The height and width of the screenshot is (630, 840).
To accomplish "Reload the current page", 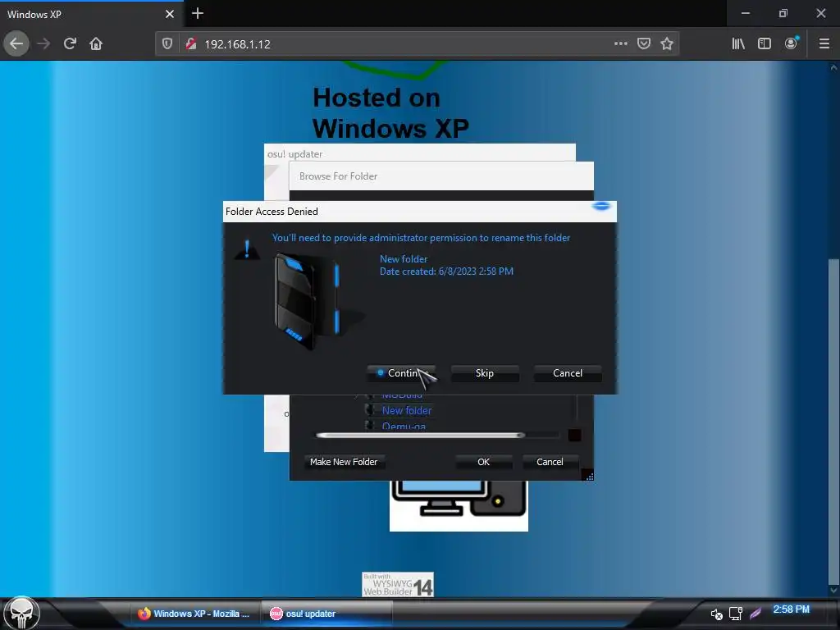I will click(71, 43).
